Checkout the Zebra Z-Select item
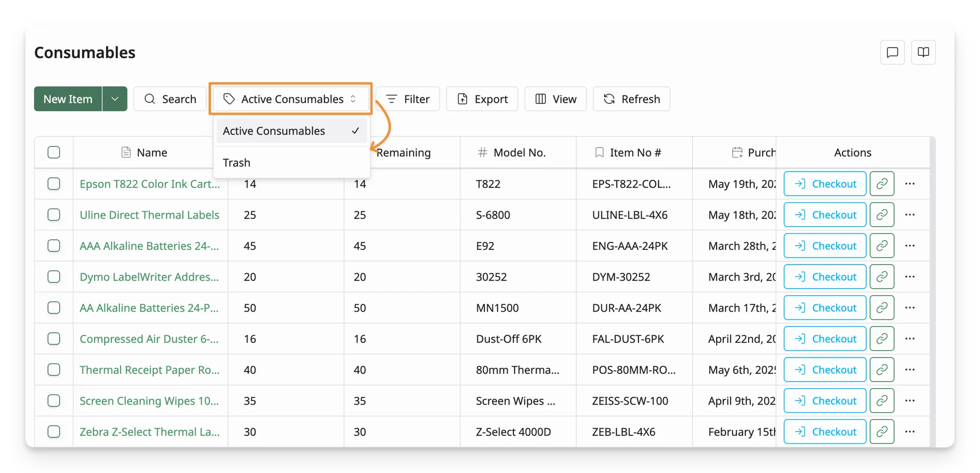The height and width of the screenshot is (473, 980). pos(825,432)
